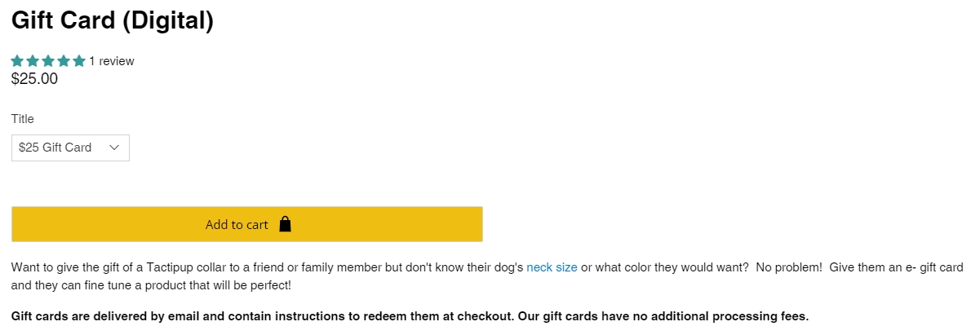Click the Gift Card (Digital) heading
This screenshot has width=980, height=335.
(113, 20)
